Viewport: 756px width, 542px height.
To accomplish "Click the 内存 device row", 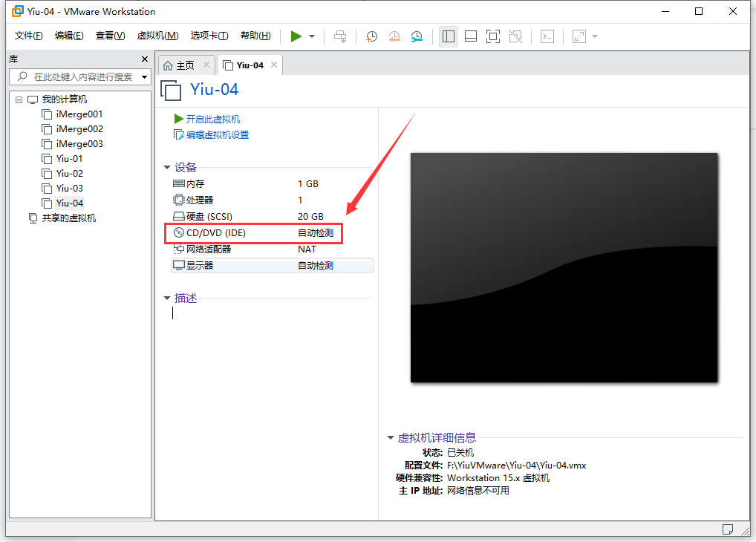I will coord(273,183).
